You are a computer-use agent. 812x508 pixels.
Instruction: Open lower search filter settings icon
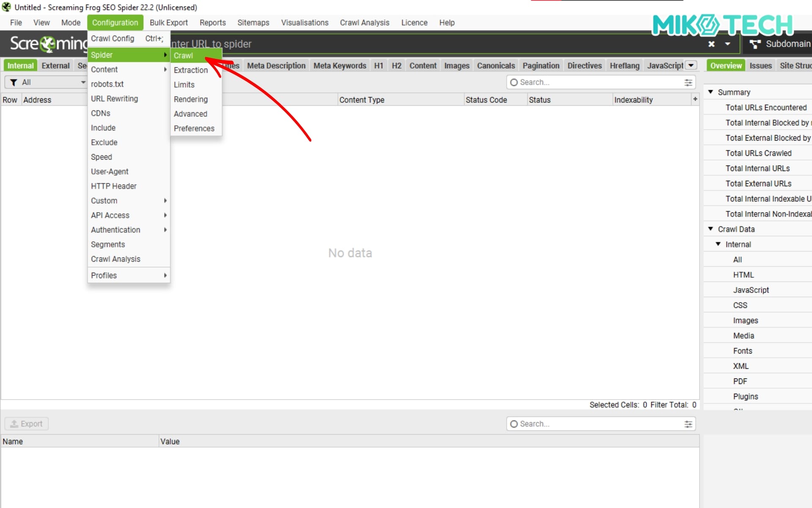pyautogui.click(x=688, y=424)
